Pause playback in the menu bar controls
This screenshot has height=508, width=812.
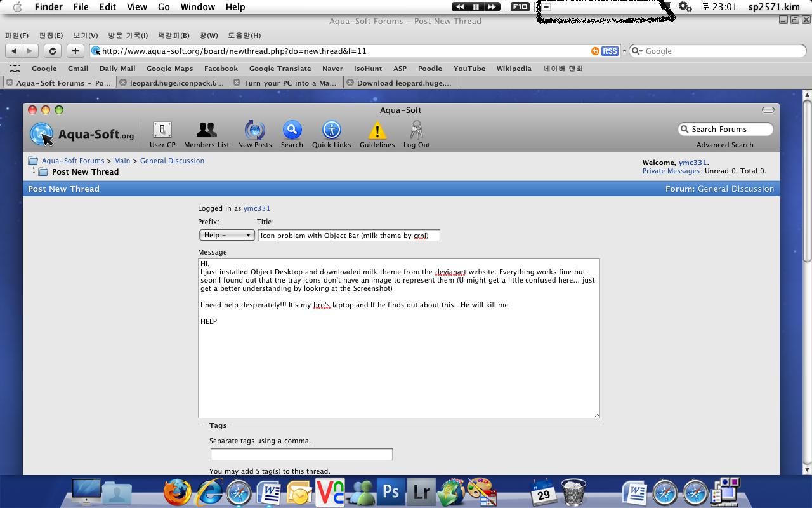tap(476, 7)
